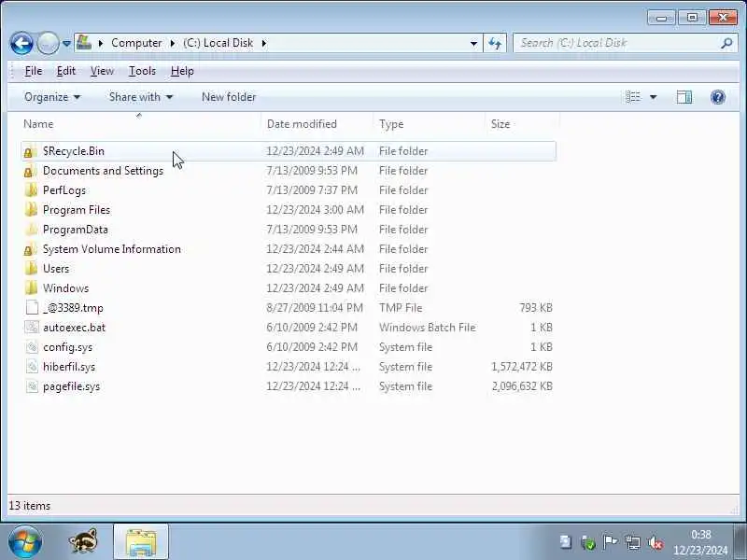Screen dimensions: 747x560
Task: Click the Windows Start orb
Action: pos(25,542)
